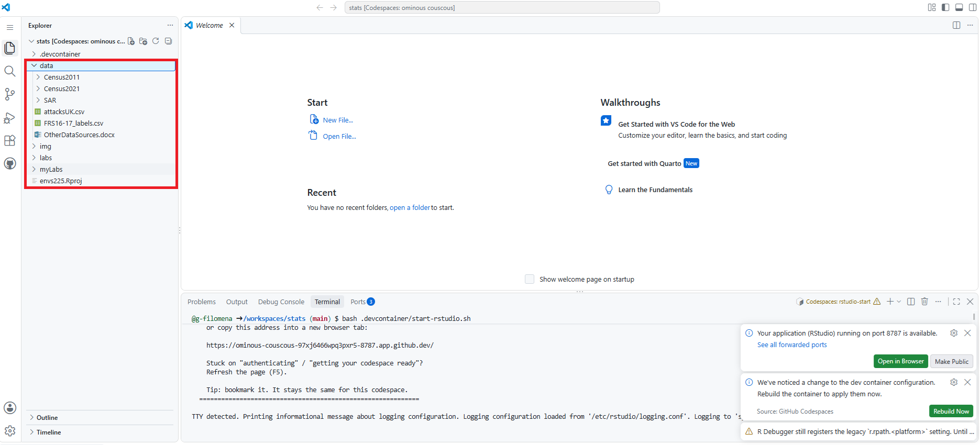Click the See all forwarded ports link
This screenshot has width=980, height=445.
[x=792, y=344]
